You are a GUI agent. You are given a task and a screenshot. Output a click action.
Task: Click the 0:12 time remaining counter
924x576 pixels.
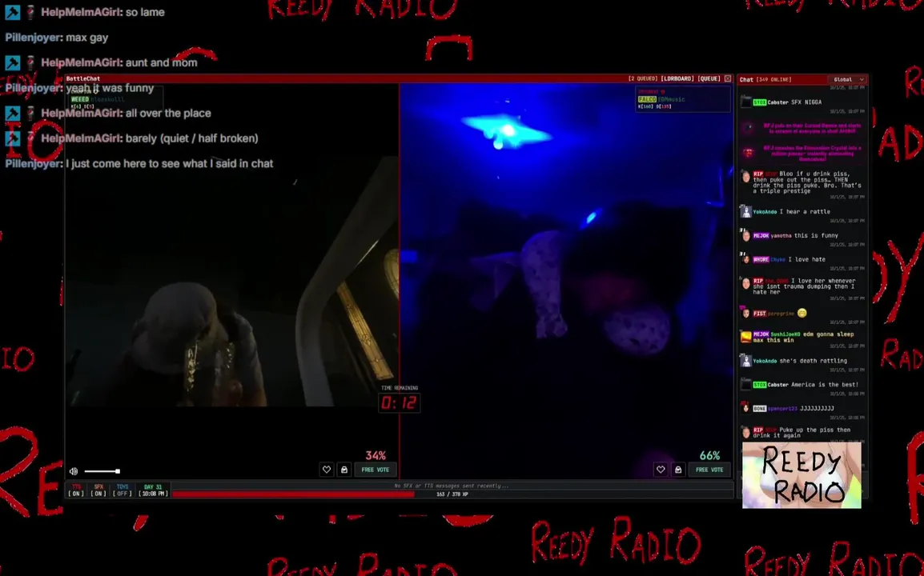tap(399, 403)
